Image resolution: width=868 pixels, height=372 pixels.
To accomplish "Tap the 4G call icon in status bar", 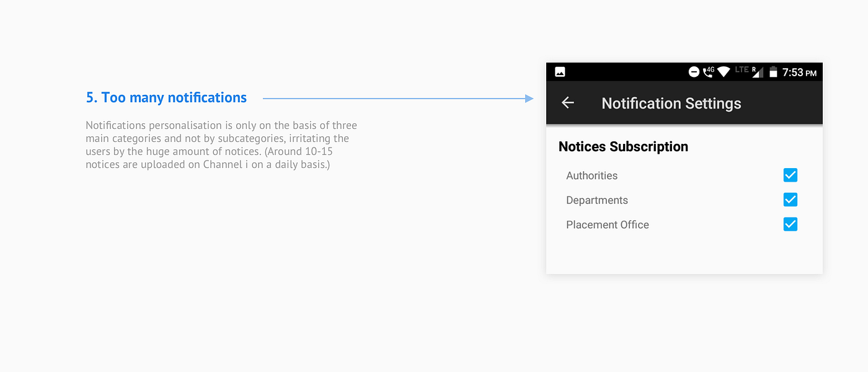I will pos(707,71).
